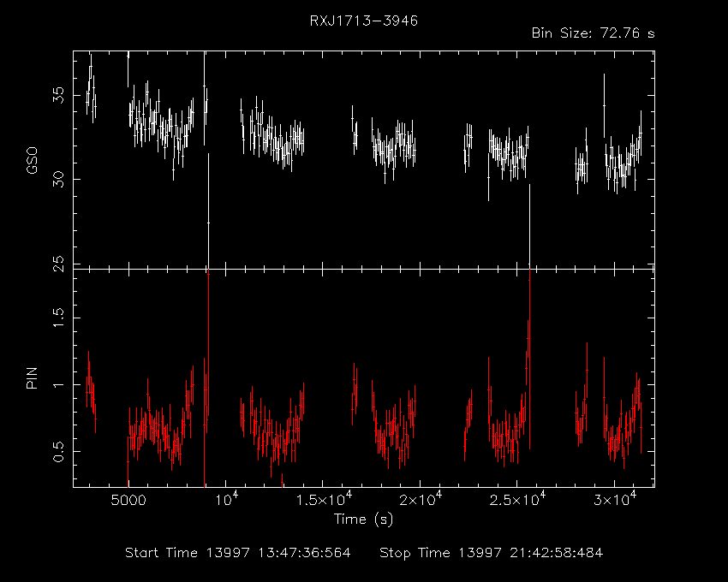Click the PIN axis value 1
The width and height of the screenshot is (728, 582).
(58, 385)
